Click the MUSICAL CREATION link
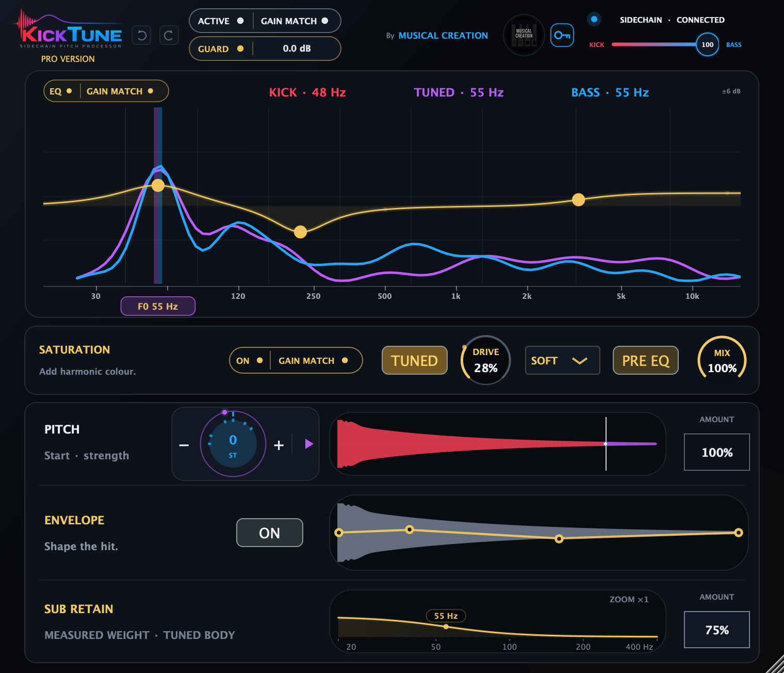The width and height of the screenshot is (784, 673). (x=443, y=36)
